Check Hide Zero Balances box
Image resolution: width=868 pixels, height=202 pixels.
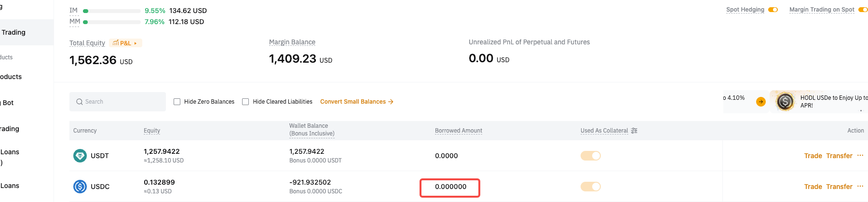tap(177, 102)
